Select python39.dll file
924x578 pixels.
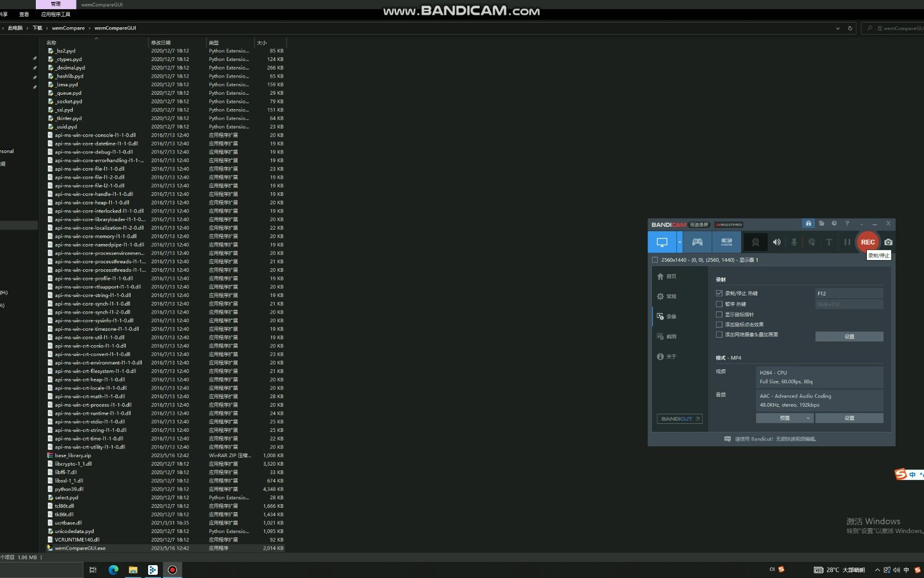coord(166,489)
